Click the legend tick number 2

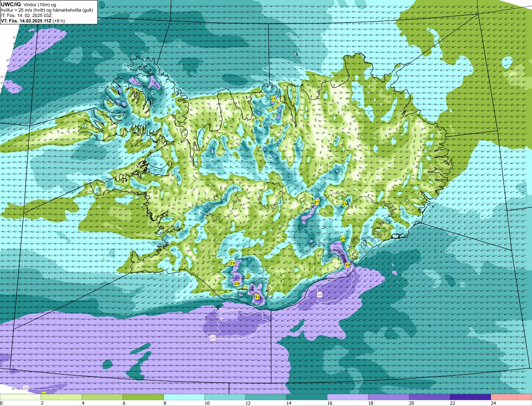point(42,403)
